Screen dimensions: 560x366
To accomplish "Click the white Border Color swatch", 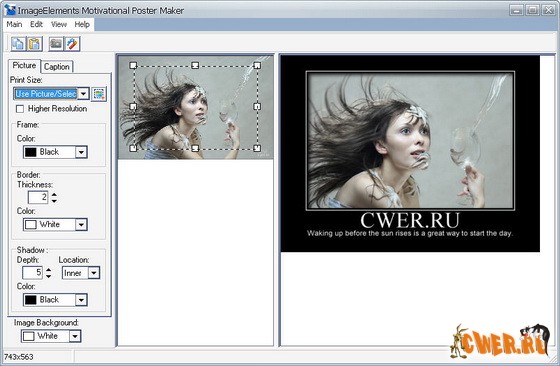I will pos(31,225).
